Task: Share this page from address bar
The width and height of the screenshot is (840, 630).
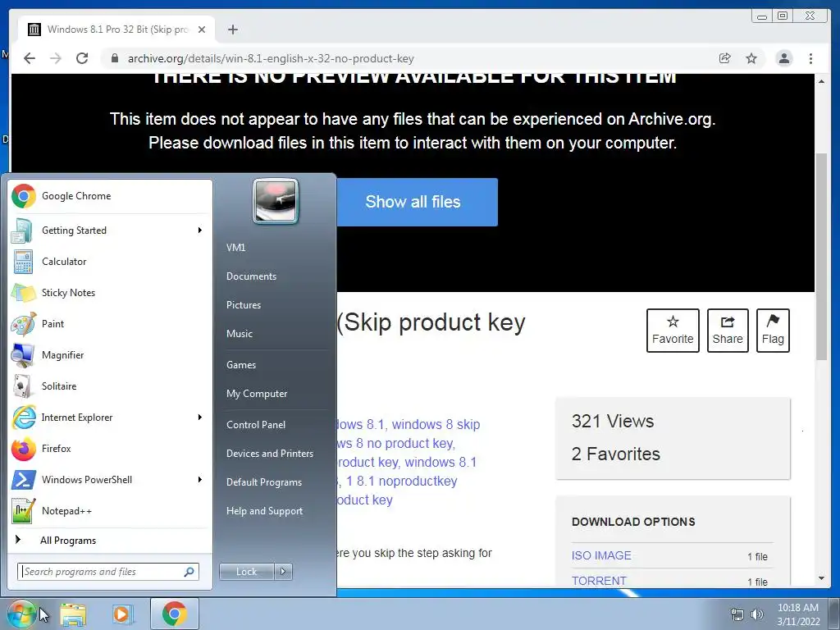Action: (x=725, y=58)
